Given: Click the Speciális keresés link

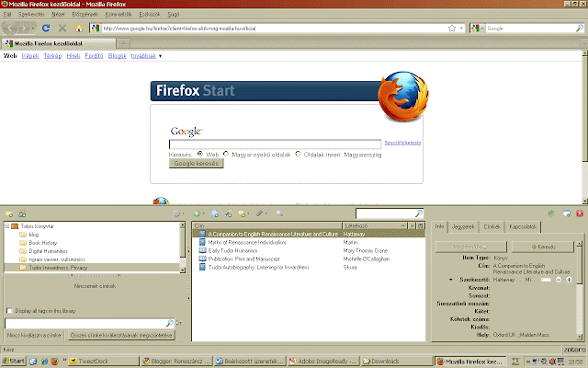Looking at the screenshot, I should point(402,143).
